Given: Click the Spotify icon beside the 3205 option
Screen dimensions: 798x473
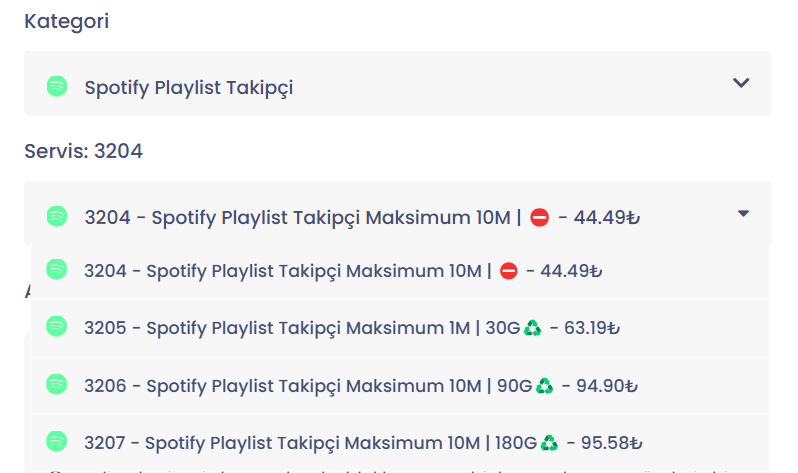Looking at the screenshot, I should click(56, 326).
